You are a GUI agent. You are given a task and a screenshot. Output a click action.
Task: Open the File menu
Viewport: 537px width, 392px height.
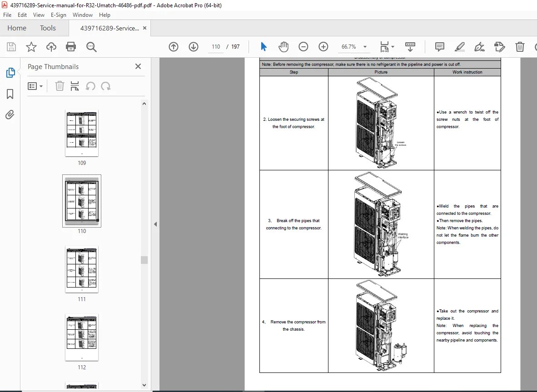click(7, 15)
